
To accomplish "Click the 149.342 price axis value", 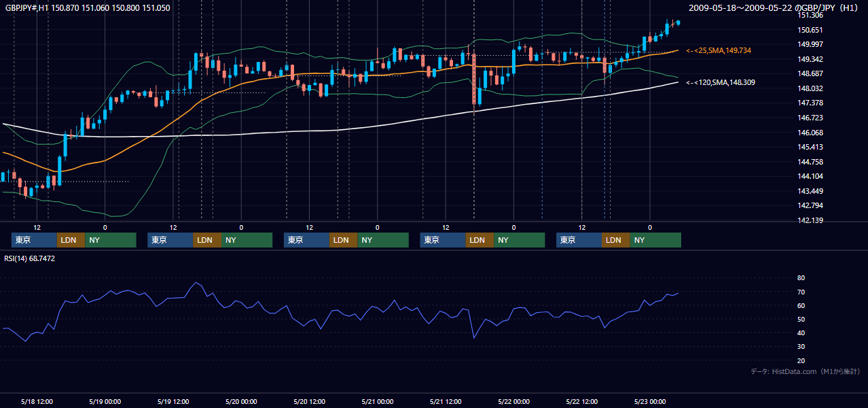I will coord(810,59).
